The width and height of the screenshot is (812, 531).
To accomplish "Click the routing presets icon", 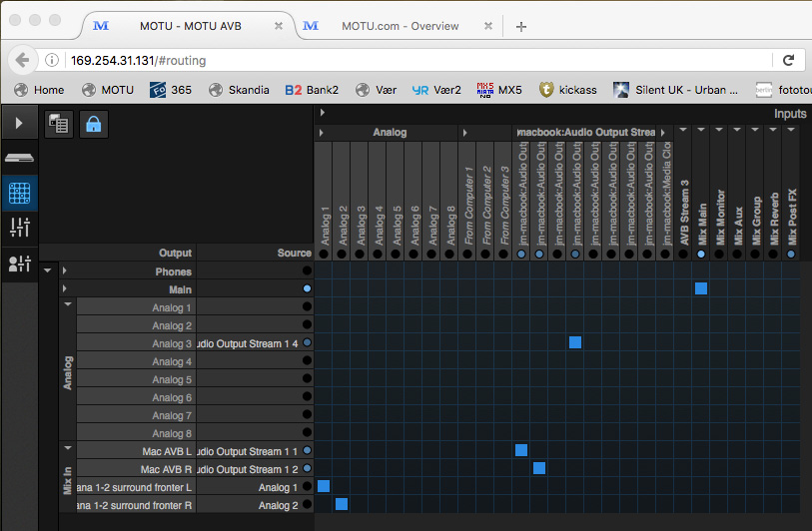I will coord(58,124).
